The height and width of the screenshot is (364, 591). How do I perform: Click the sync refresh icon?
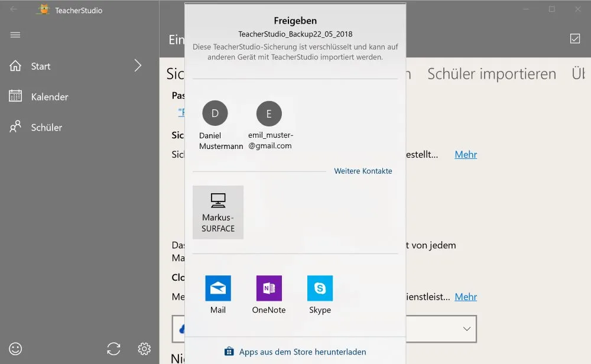(113, 349)
